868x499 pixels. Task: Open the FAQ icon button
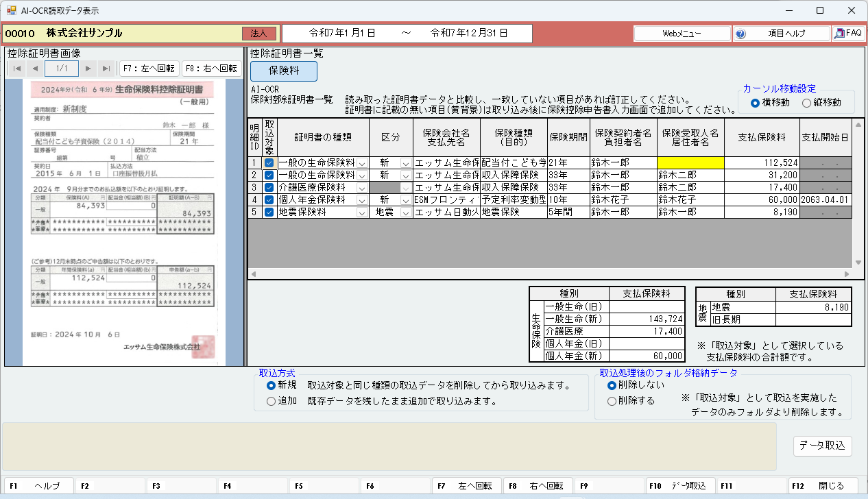(x=848, y=33)
